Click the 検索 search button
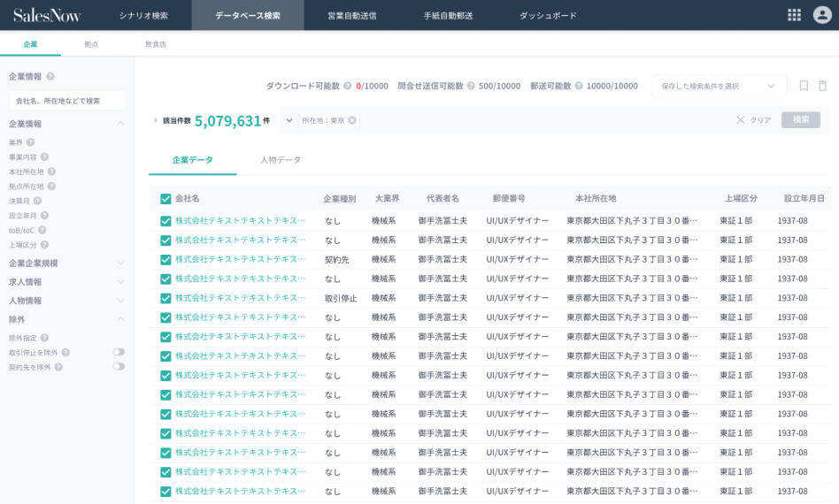 point(800,119)
